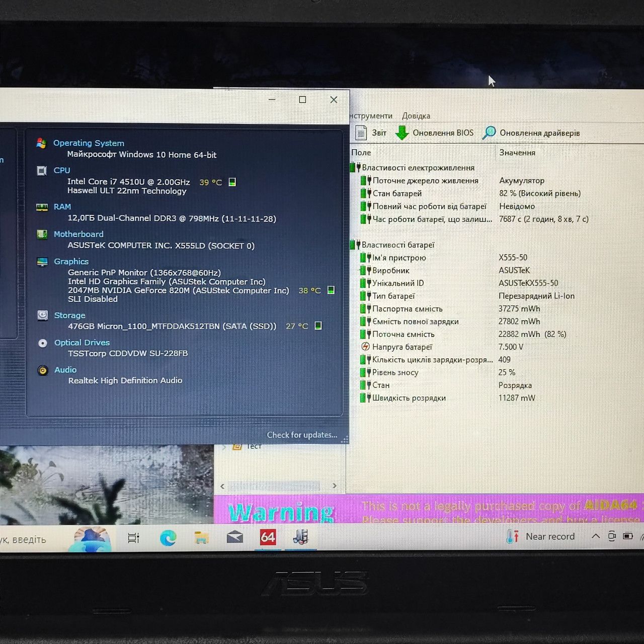Click the Operating System Windows logo icon in Speccy
Image resolution: width=644 pixels, height=644 pixels.
pos(41,143)
